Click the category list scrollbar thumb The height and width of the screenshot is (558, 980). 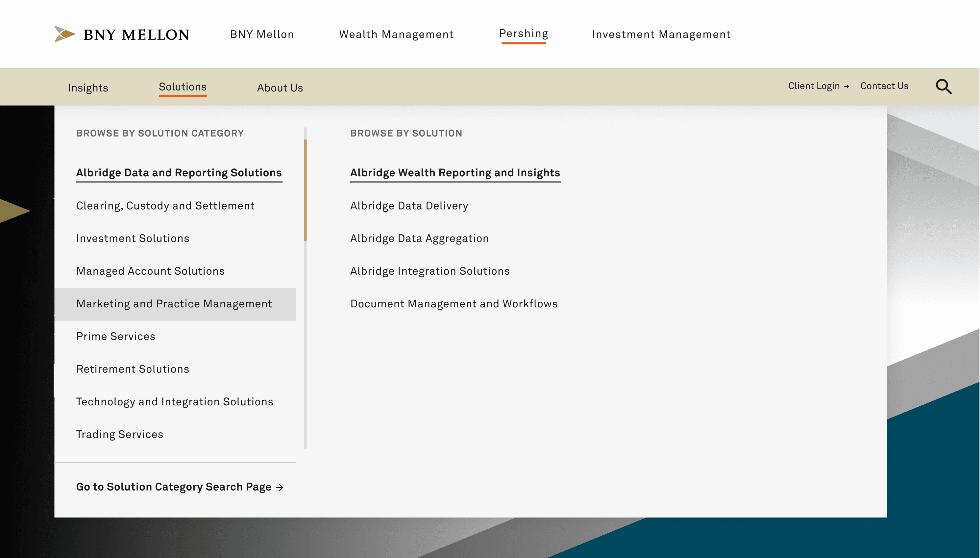[305, 190]
